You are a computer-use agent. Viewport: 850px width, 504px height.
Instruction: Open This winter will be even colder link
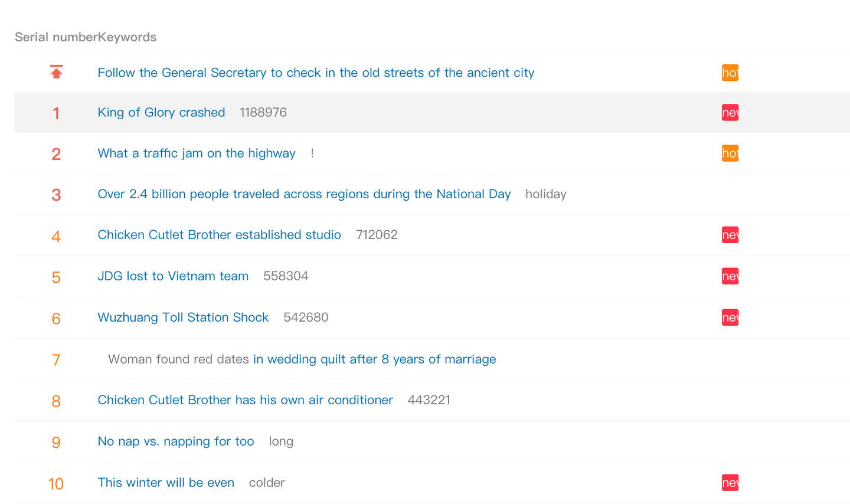coord(166,483)
